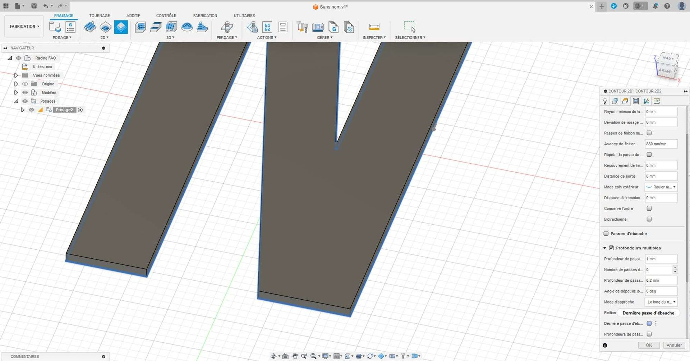Toggle visibility eye of Racine FAO
Screen dimensions: 690x361
pos(18,58)
